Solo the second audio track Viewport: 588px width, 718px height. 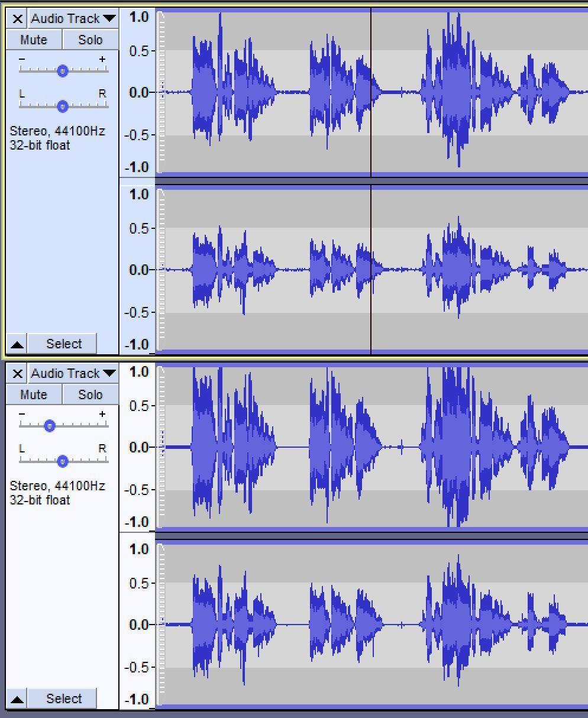(90, 394)
